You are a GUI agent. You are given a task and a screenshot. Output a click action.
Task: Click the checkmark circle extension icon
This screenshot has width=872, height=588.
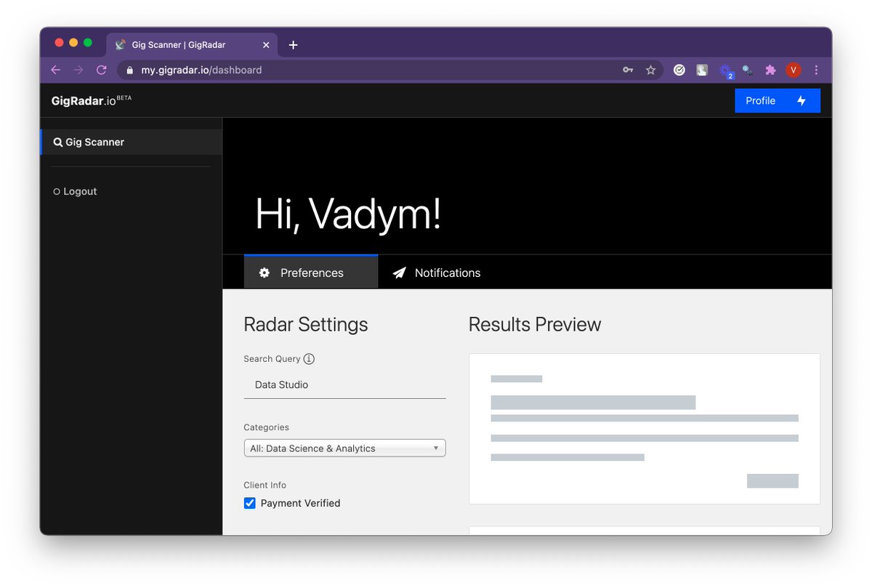(679, 71)
